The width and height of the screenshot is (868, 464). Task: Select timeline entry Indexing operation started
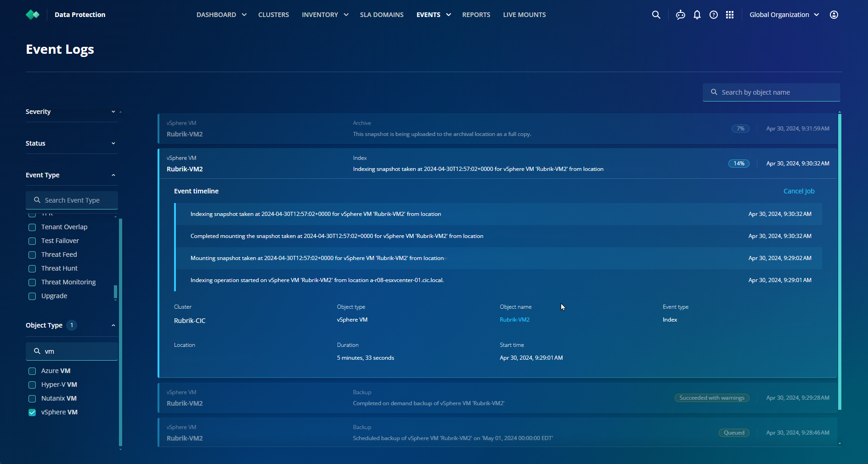tap(499, 280)
